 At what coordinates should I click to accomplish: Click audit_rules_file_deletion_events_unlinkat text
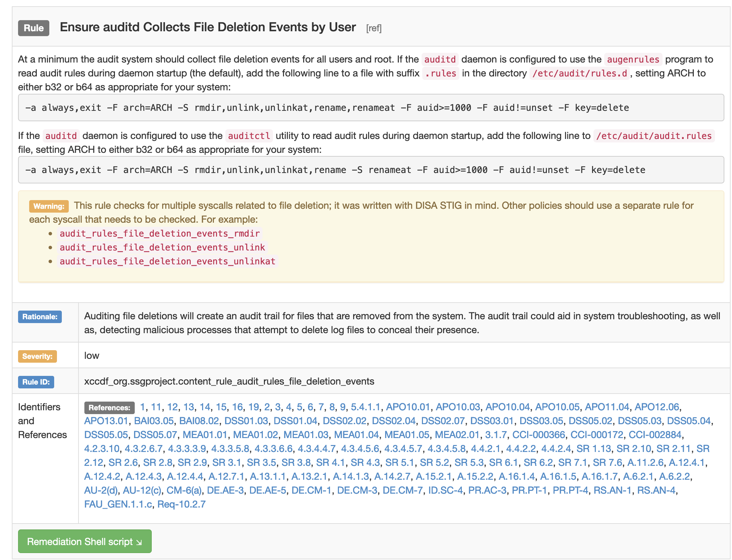pos(167,261)
